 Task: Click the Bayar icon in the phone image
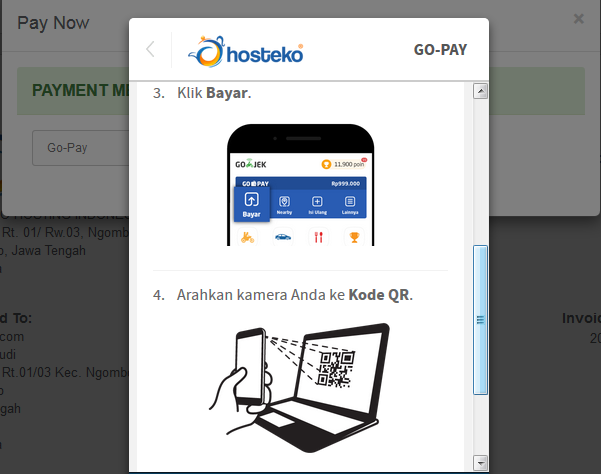click(x=251, y=205)
